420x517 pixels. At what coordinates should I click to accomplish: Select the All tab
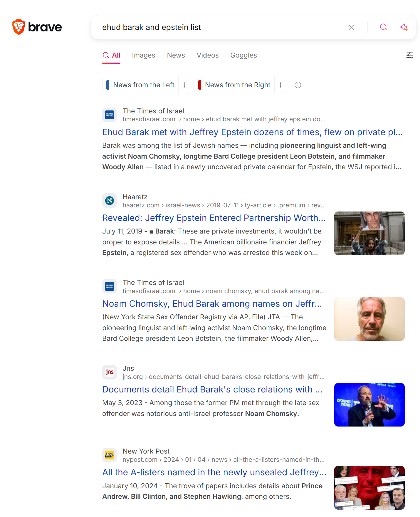(111, 55)
